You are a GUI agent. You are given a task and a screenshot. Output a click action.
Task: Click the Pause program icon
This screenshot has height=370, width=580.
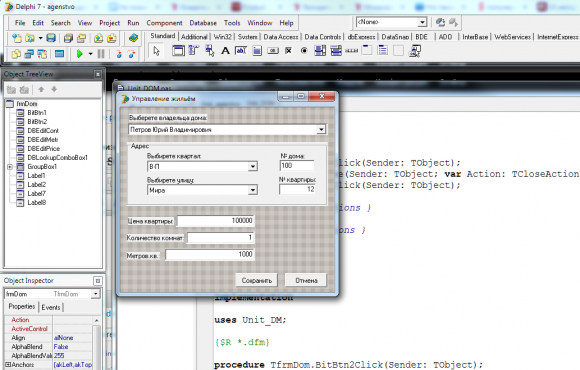coord(101,54)
